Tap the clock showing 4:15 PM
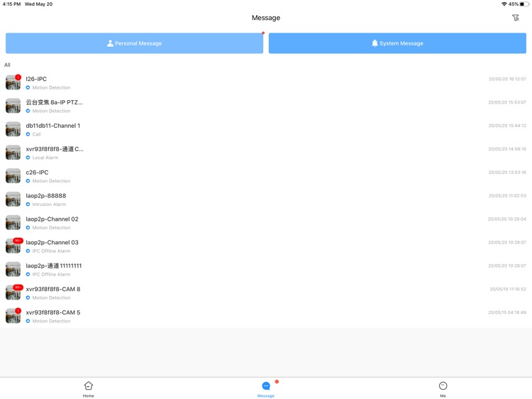 (11, 4)
